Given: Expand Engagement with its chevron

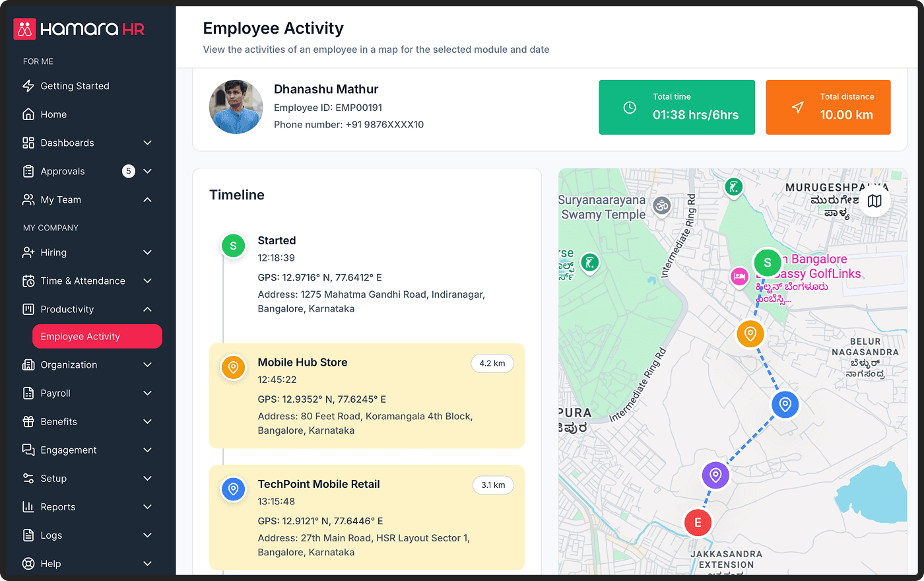Looking at the screenshot, I should coord(148,450).
